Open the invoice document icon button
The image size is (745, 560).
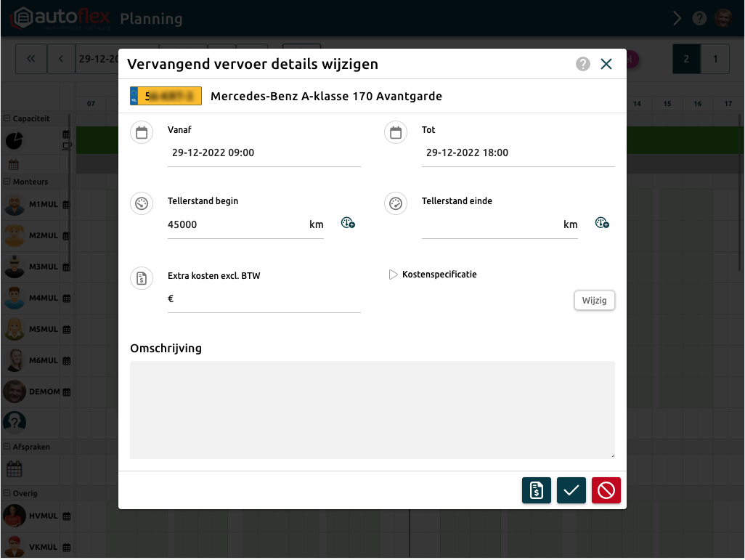pos(536,491)
